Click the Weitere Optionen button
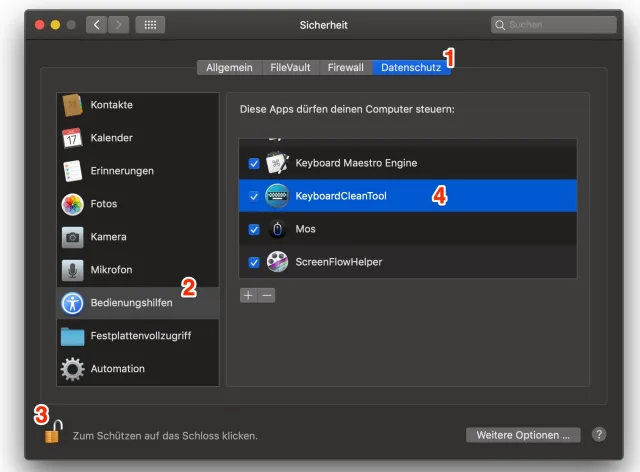This screenshot has height=472, width=640. [x=523, y=435]
